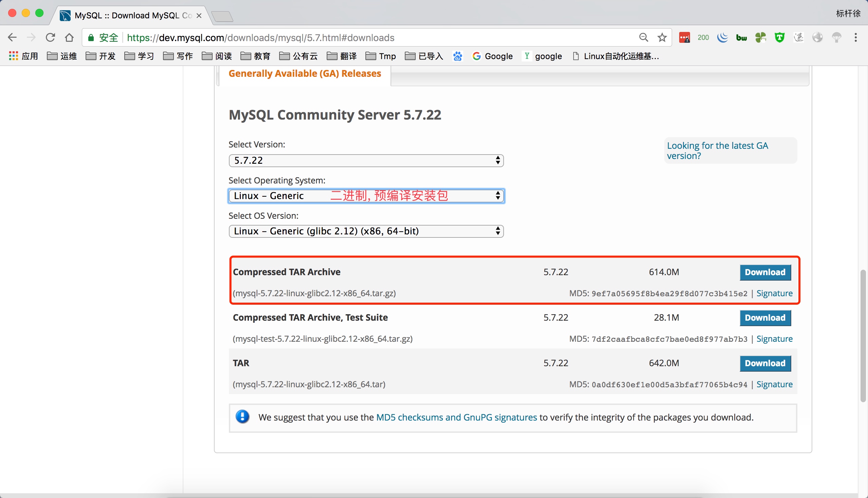Open the 公有云 bookmark folder
Screen dimensions: 868x498
click(299, 56)
